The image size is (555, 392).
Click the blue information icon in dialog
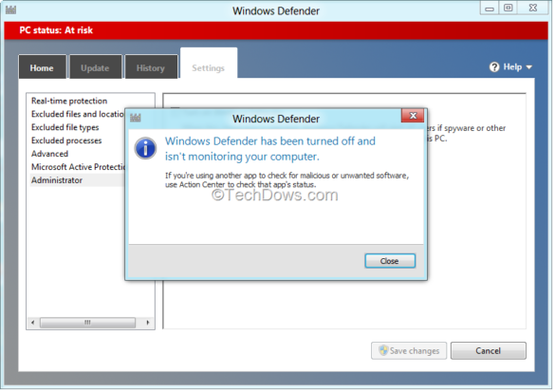(x=146, y=148)
